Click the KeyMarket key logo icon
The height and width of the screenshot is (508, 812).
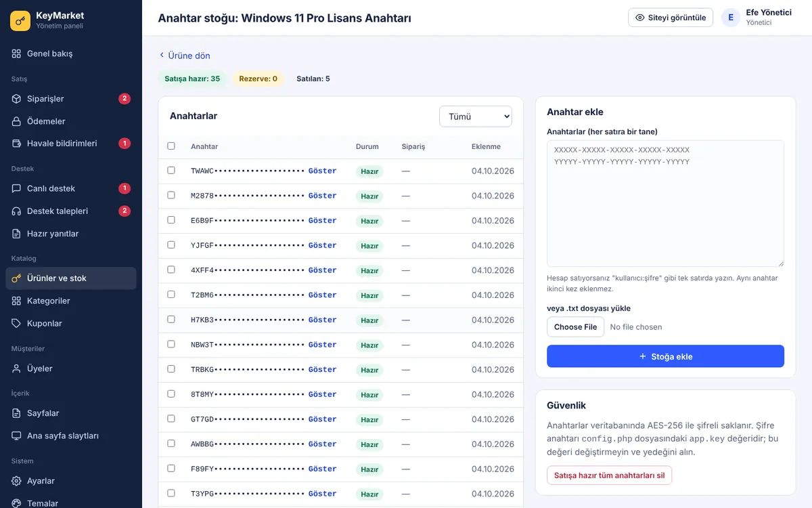click(x=20, y=21)
